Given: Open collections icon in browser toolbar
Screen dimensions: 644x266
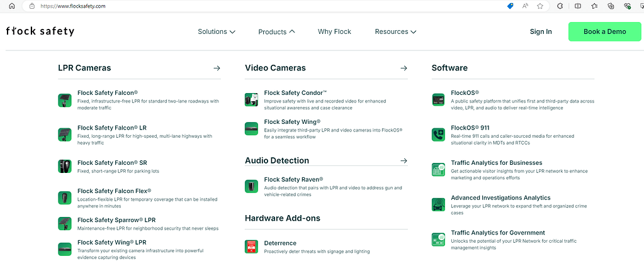Looking at the screenshot, I should (x=611, y=6).
